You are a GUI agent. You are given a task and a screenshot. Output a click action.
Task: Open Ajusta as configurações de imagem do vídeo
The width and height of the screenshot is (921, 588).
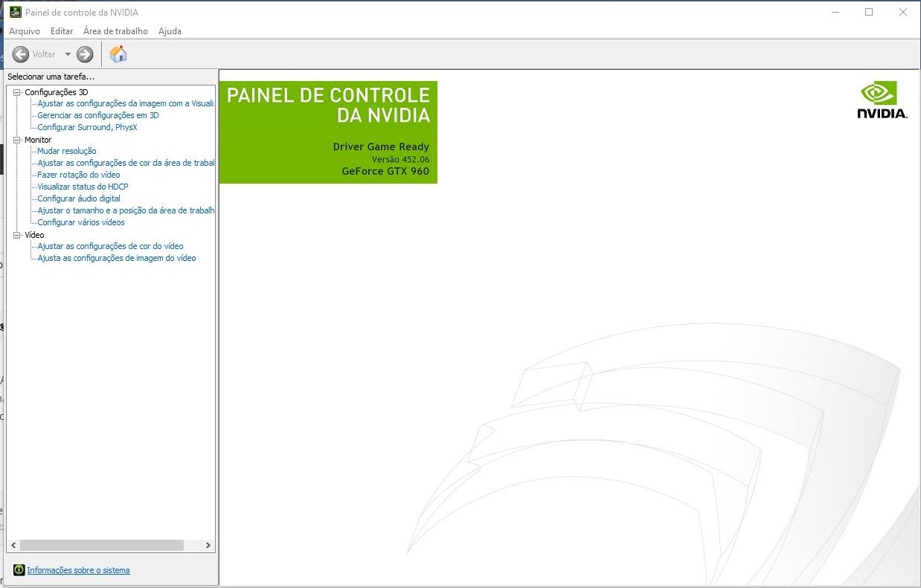point(117,258)
